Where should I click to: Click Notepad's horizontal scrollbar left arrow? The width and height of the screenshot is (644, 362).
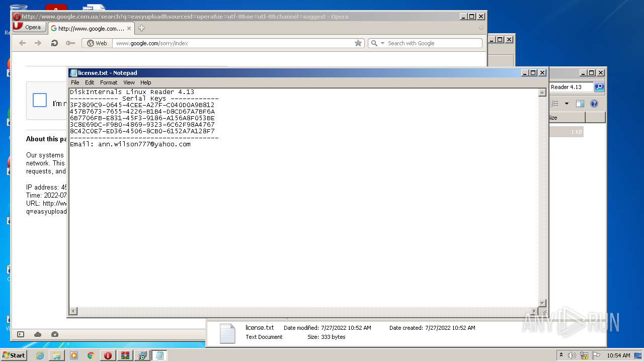tap(73, 311)
